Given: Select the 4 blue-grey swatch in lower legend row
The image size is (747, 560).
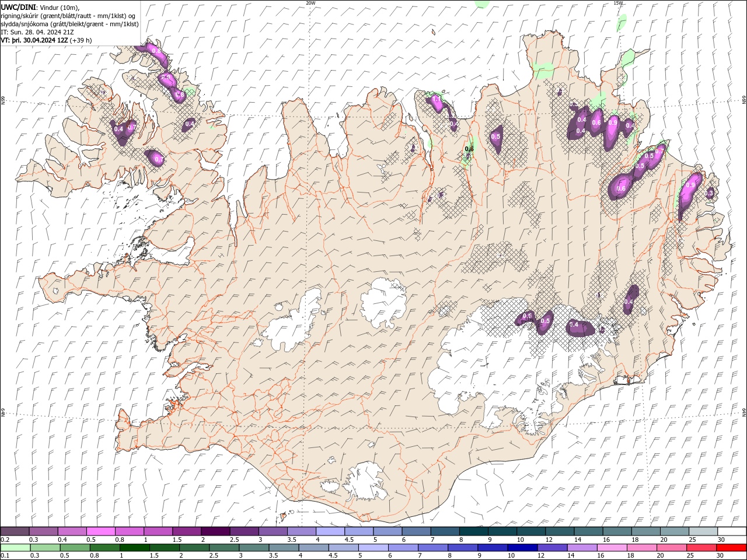Looking at the screenshot, I should point(313,548).
